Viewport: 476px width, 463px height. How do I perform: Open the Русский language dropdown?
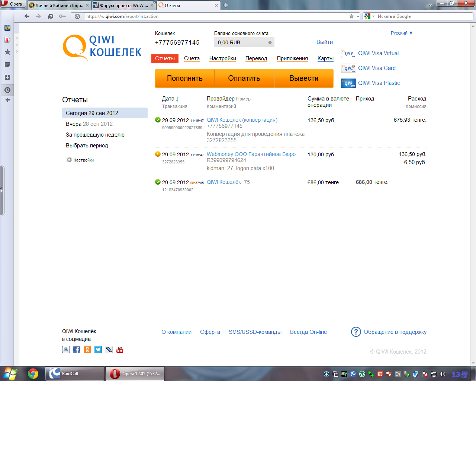tap(402, 33)
